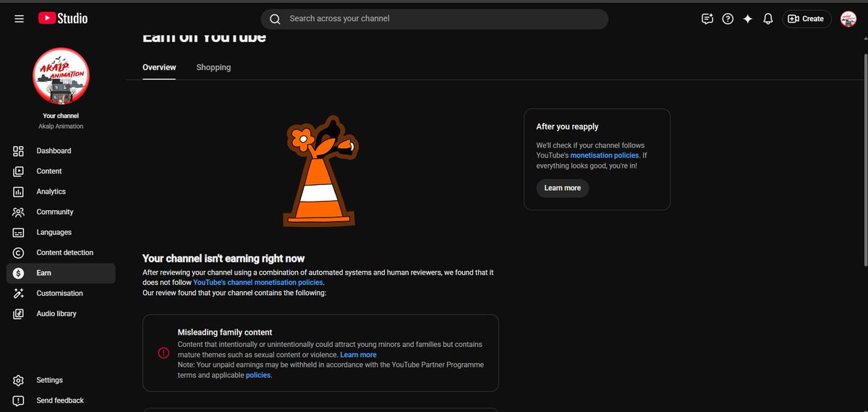Click the red warning exclamation icon
The height and width of the screenshot is (412, 868).
click(163, 353)
